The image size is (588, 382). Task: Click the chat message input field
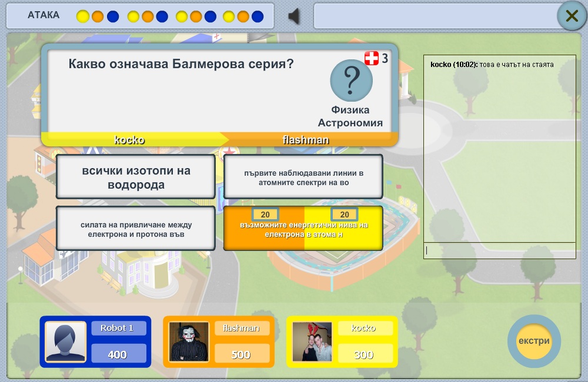[x=499, y=250]
